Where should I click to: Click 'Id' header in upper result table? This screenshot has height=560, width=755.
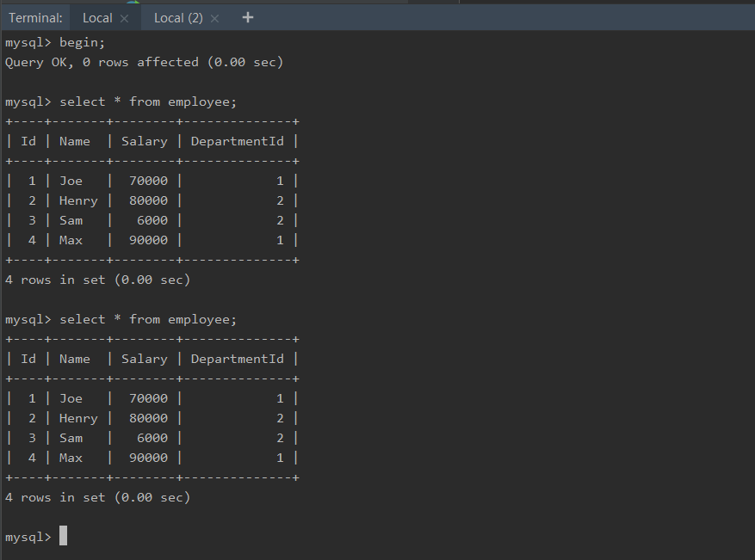(28, 141)
